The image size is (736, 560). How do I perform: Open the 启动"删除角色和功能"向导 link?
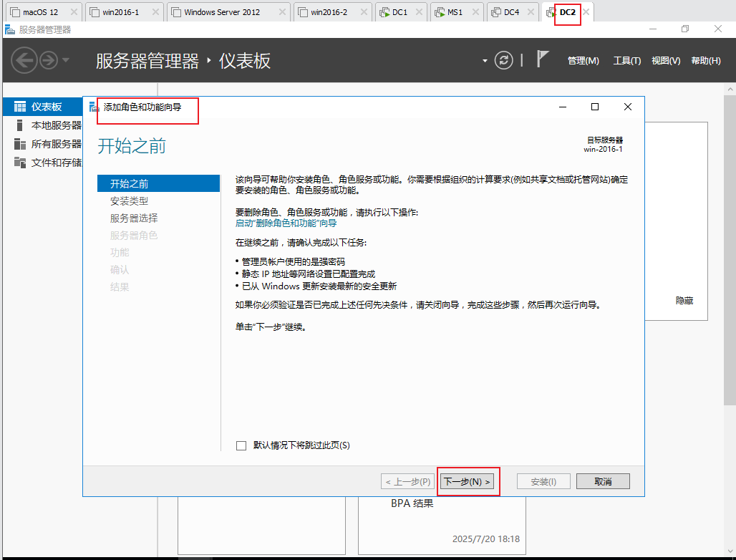(286, 223)
